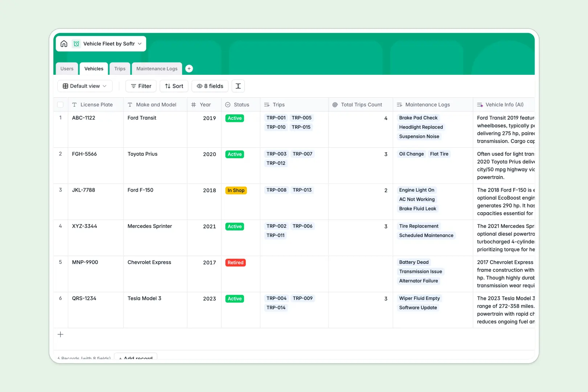This screenshot has height=392, width=588.
Task: Select the Chevrolet Express cell
Action: click(155, 274)
